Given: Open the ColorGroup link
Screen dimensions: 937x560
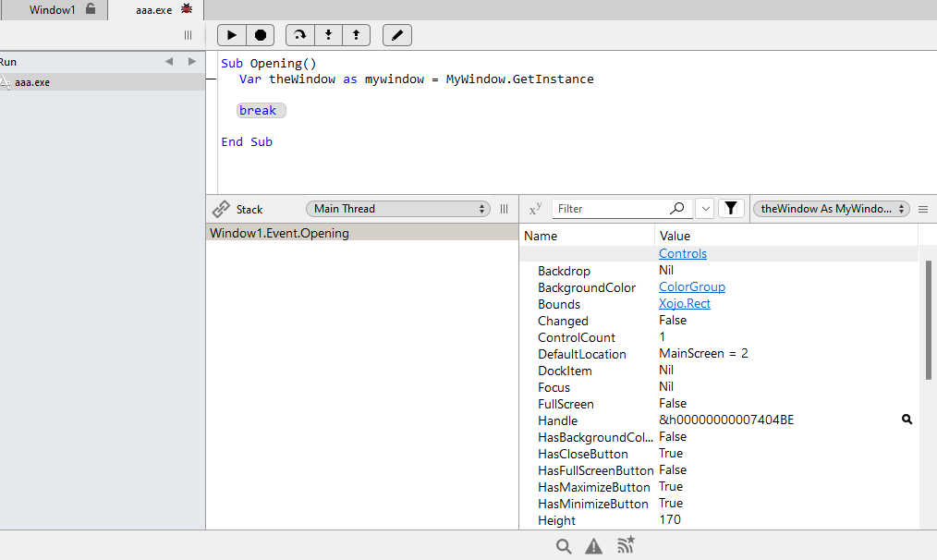Looking at the screenshot, I should (x=692, y=286).
